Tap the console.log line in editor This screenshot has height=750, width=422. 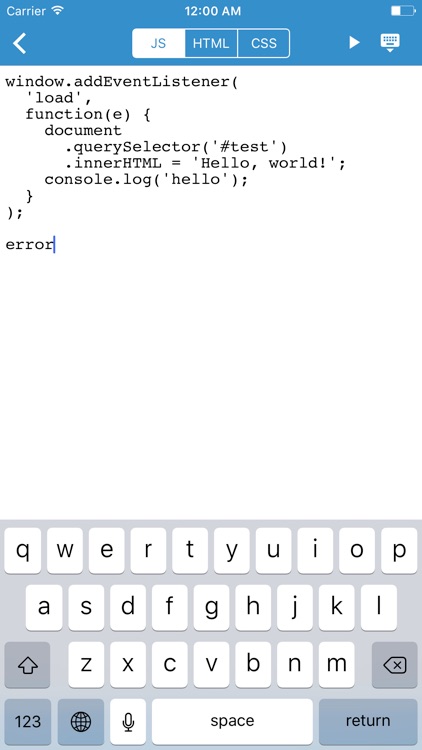pos(146,180)
